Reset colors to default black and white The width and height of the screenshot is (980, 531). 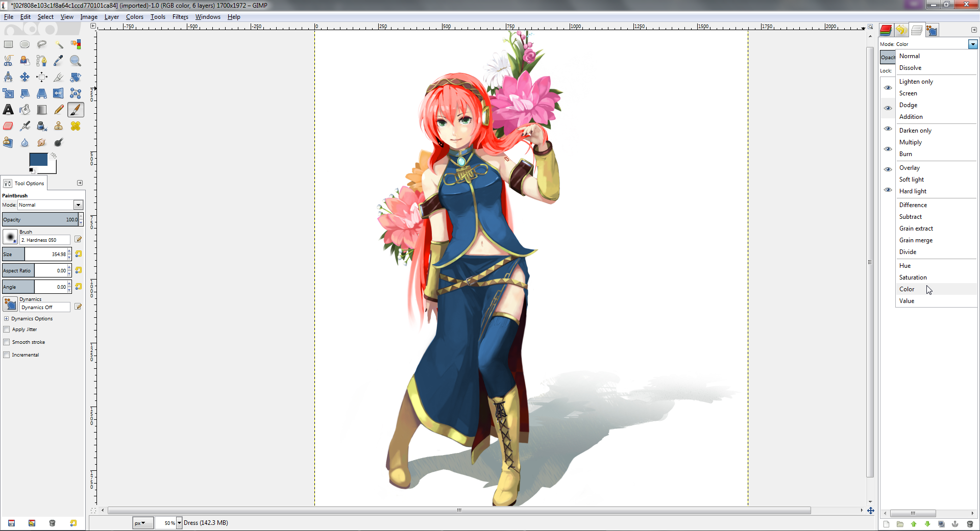point(32,170)
